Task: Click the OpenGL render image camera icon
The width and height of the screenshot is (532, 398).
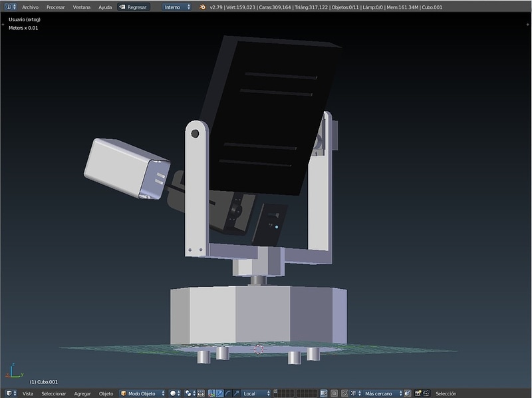Action: (418, 393)
